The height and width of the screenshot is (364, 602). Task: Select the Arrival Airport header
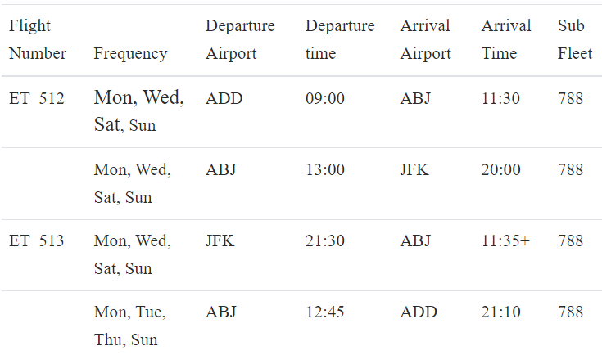click(x=425, y=39)
